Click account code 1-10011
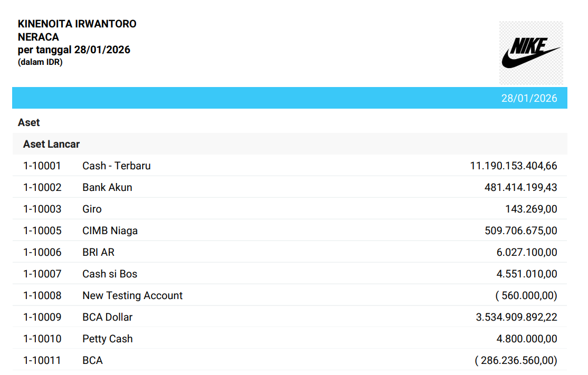Image resolution: width=588 pixels, height=375 pixels. pos(42,360)
